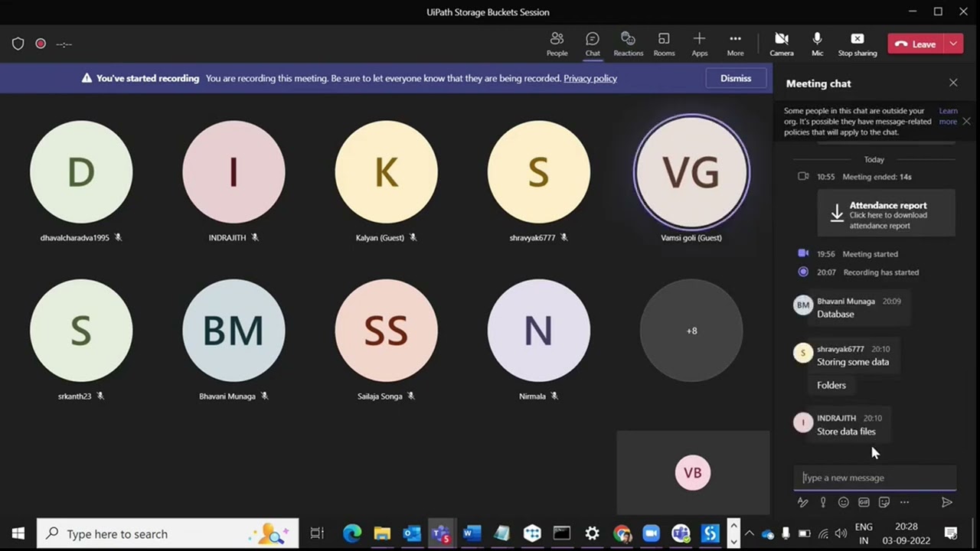Viewport: 980px width, 551px height.
Task: Open the Emoji picker
Action: [x=843, y=502]
